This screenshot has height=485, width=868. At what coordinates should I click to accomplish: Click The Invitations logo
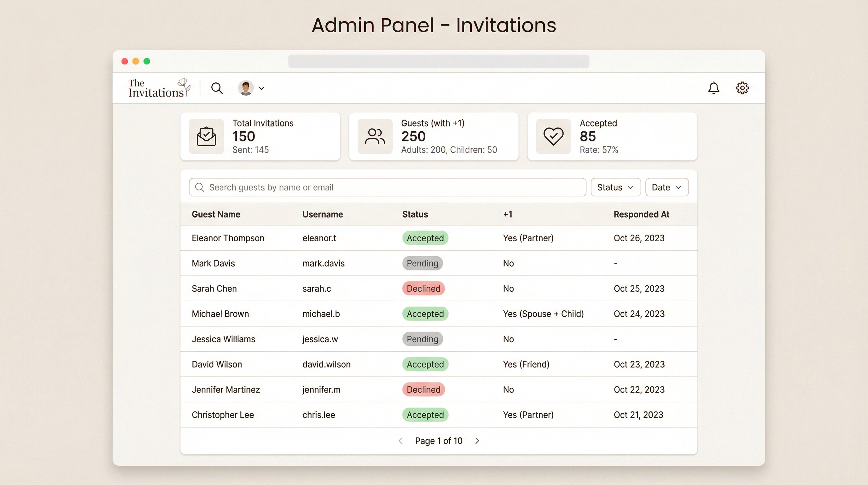click(158, 87)
